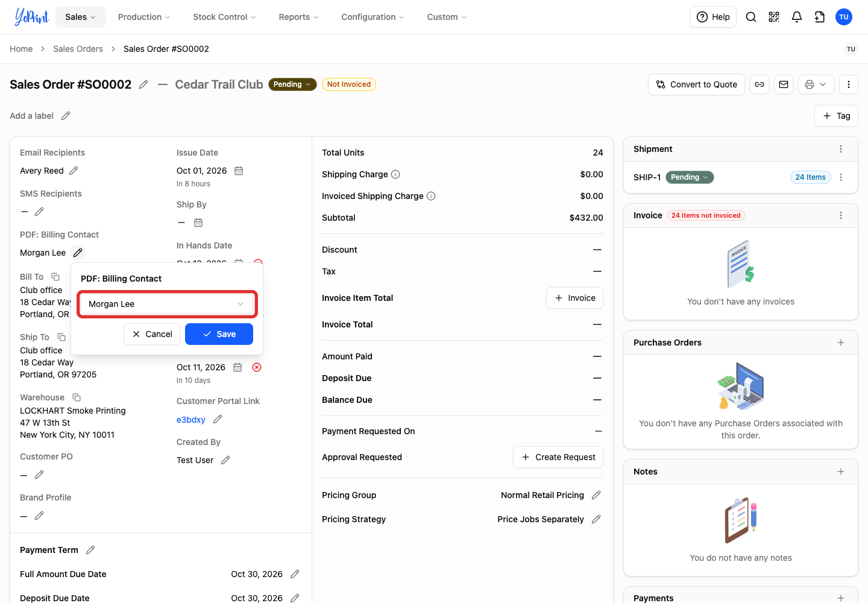Image resolution: width=868 pixels, height=603 pixels.
Task: Add a Tag to the order
Action: coord(837,116)
